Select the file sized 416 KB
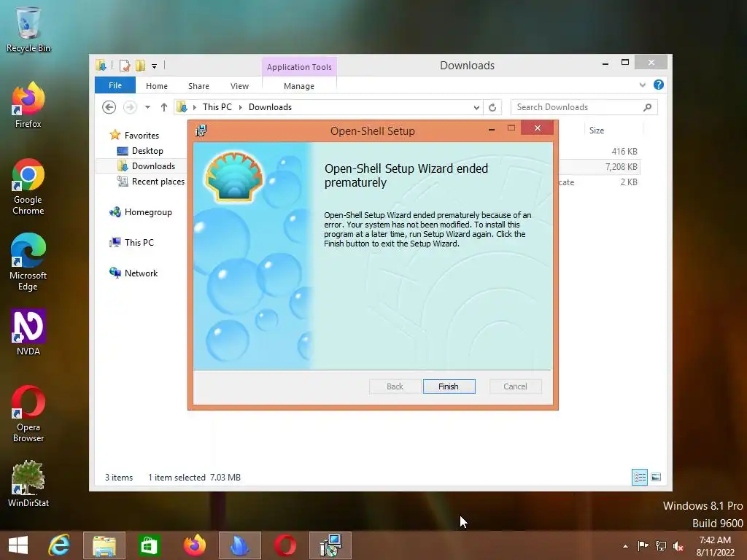 tap(624, 152)
